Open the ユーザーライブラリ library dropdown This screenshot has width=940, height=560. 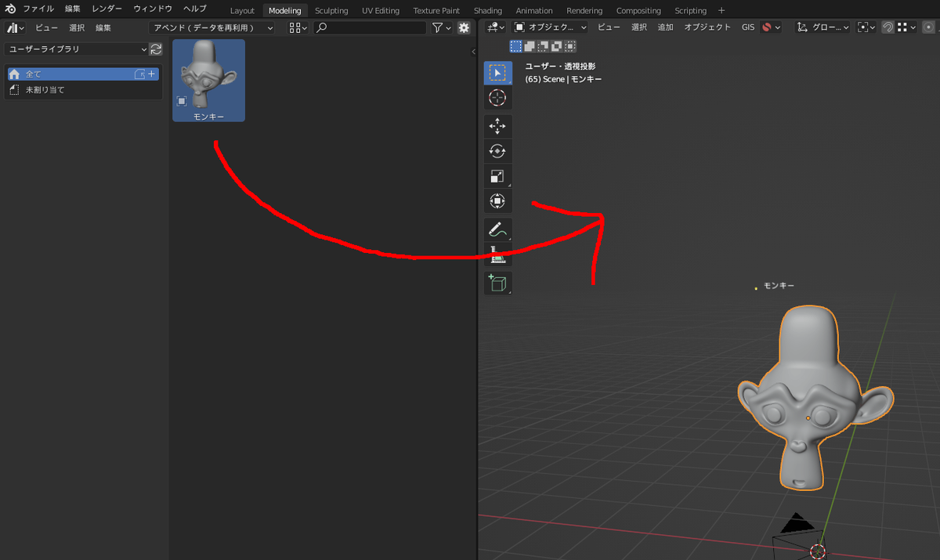(x=77, y=49)
